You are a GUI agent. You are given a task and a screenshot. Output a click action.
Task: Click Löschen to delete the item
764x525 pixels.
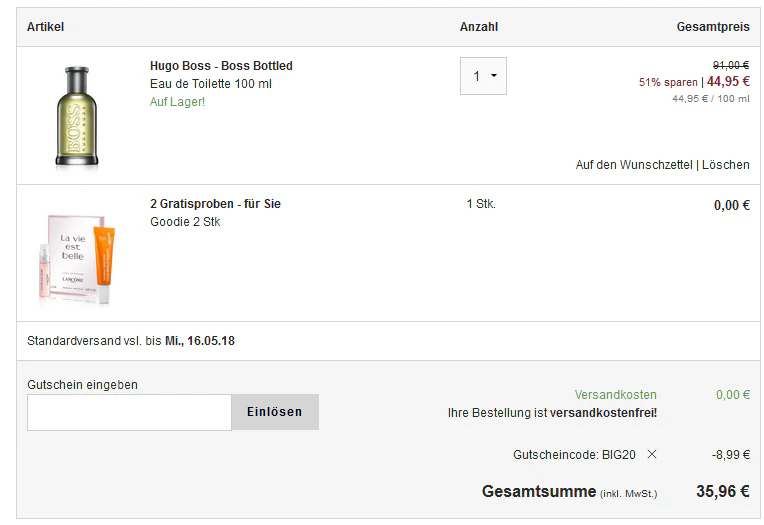coord(726,165)
